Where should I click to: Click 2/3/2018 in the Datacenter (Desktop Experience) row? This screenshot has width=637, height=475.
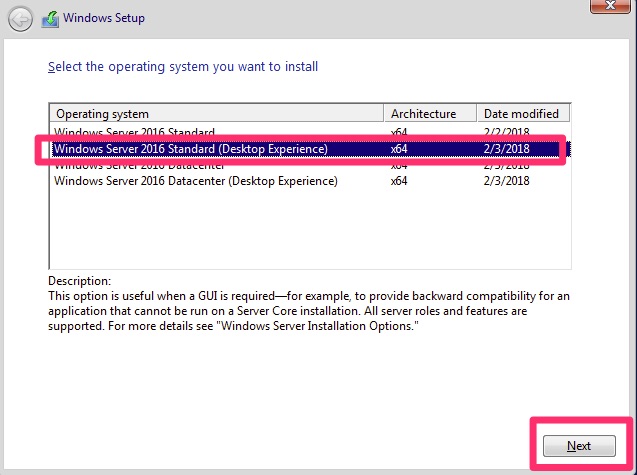[507, 181]
